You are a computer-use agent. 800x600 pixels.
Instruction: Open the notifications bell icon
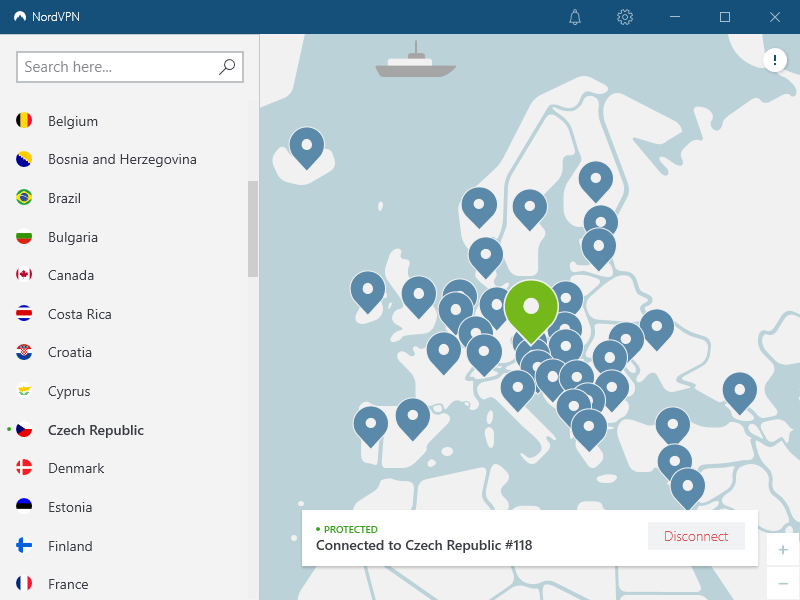[575, 17]
